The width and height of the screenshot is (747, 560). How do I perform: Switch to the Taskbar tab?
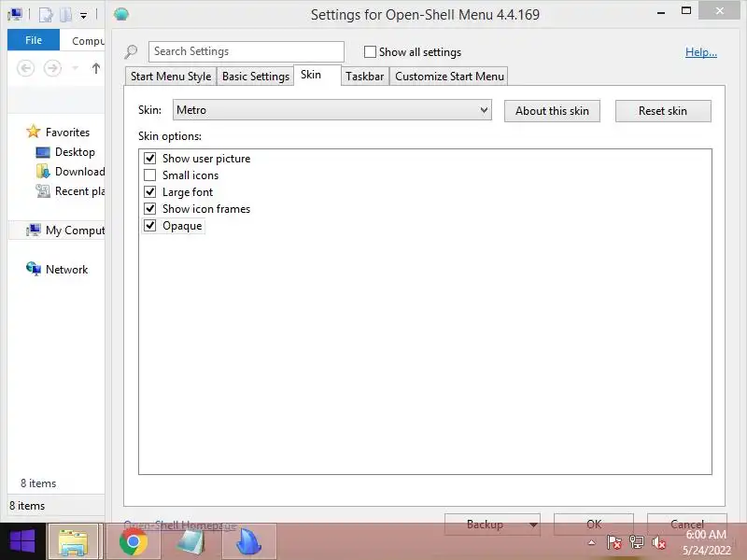click(364, 77)
